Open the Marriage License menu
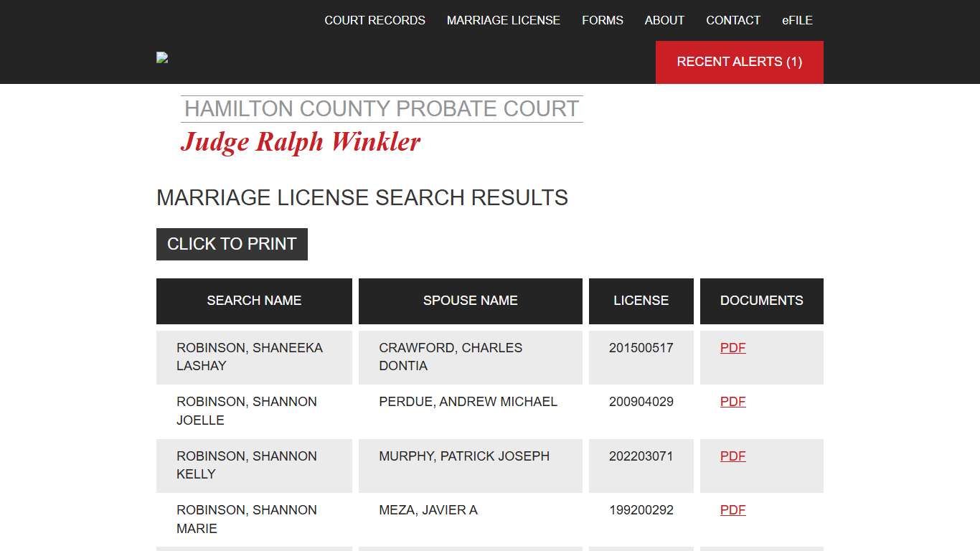Image resolution: width=980 pixels, height=551 pixels. click(x=503, y=20)
